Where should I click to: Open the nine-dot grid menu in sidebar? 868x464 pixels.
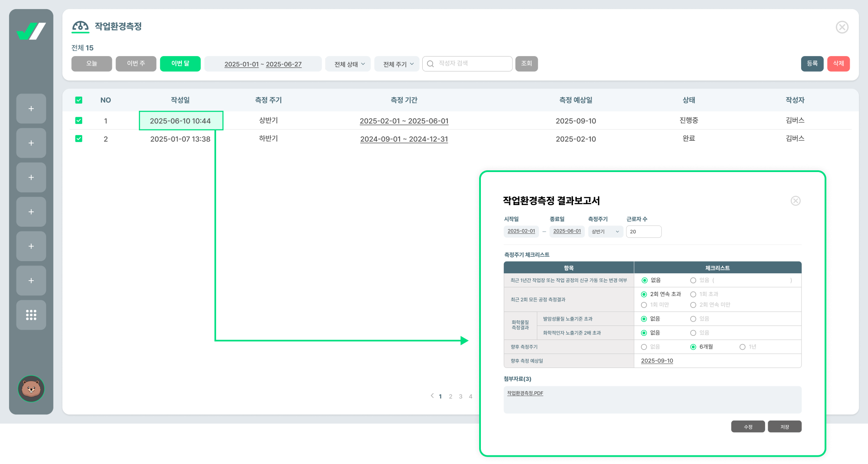point(31,315)
